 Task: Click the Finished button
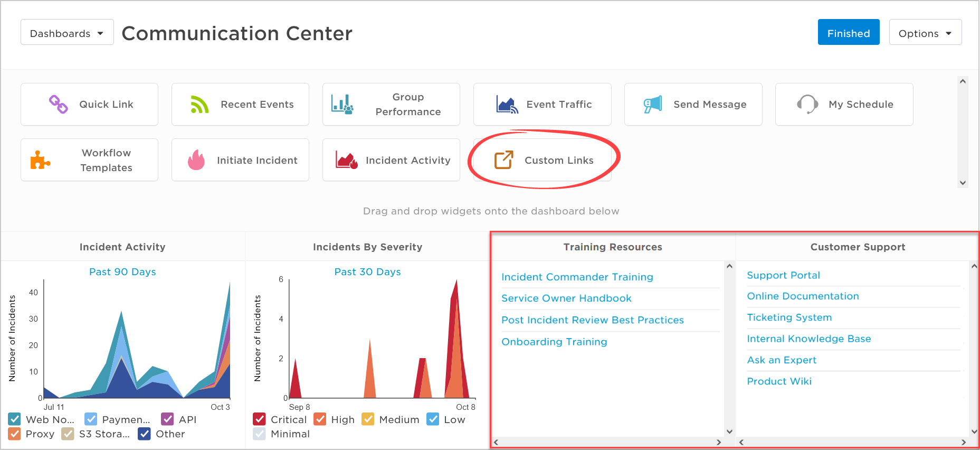coord(849,33)
